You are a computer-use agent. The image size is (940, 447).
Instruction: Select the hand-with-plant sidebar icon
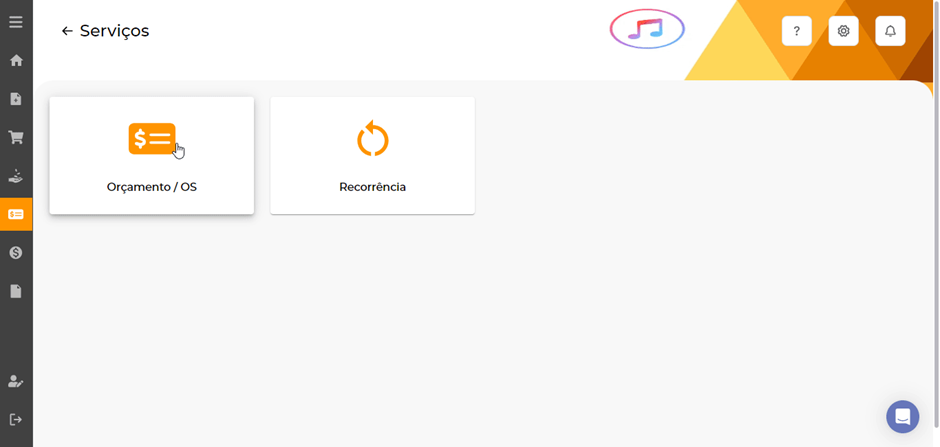16,176
